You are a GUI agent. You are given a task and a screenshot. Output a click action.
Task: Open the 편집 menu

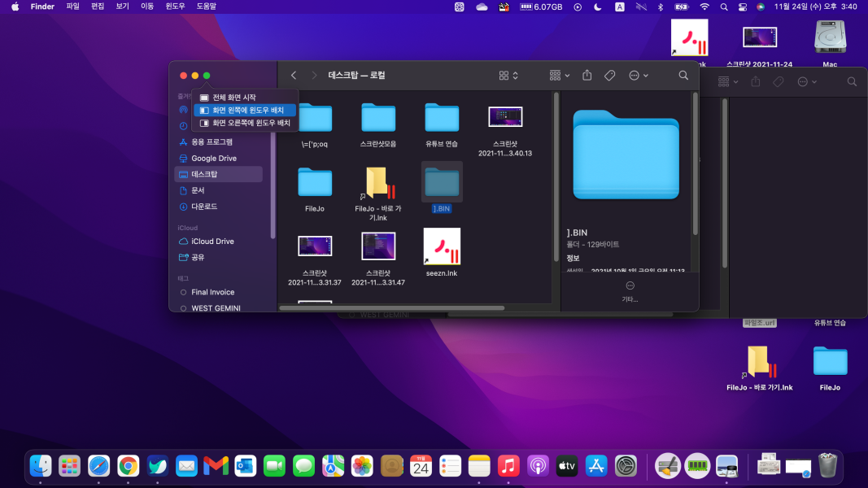[x=98, y=7]
